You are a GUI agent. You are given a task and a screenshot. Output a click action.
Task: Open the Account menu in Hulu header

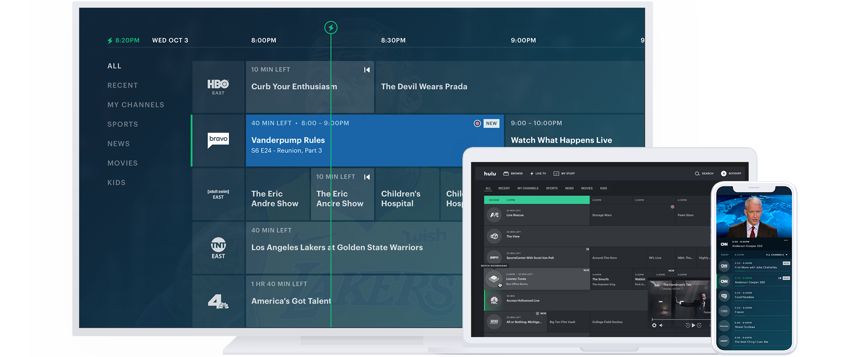pyautogui.click(x=731, y=173)
